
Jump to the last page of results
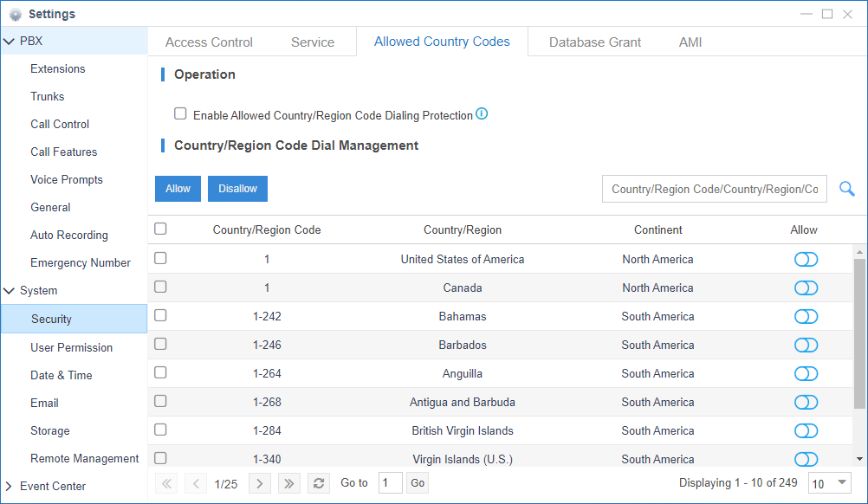[289, 483]
